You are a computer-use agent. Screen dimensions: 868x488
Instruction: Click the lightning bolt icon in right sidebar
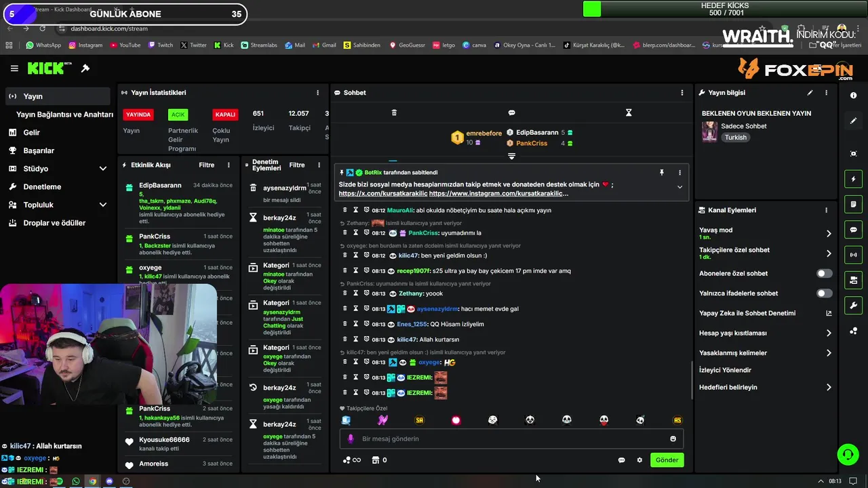(853, 179)
